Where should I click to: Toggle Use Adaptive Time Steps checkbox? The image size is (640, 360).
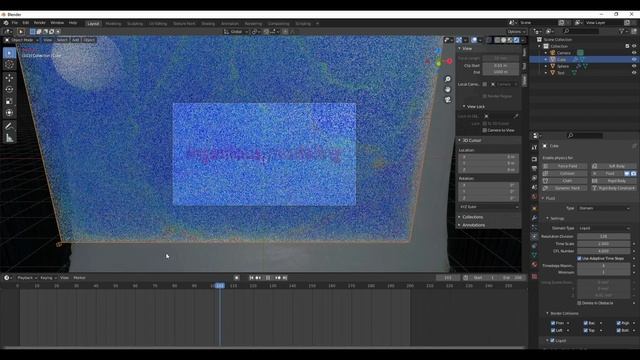point(579,258)
